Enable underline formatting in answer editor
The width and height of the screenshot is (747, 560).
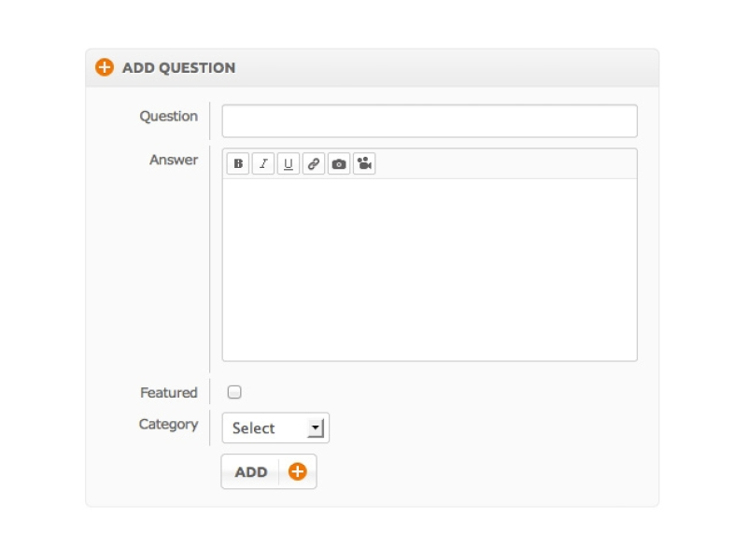(289, 164)
